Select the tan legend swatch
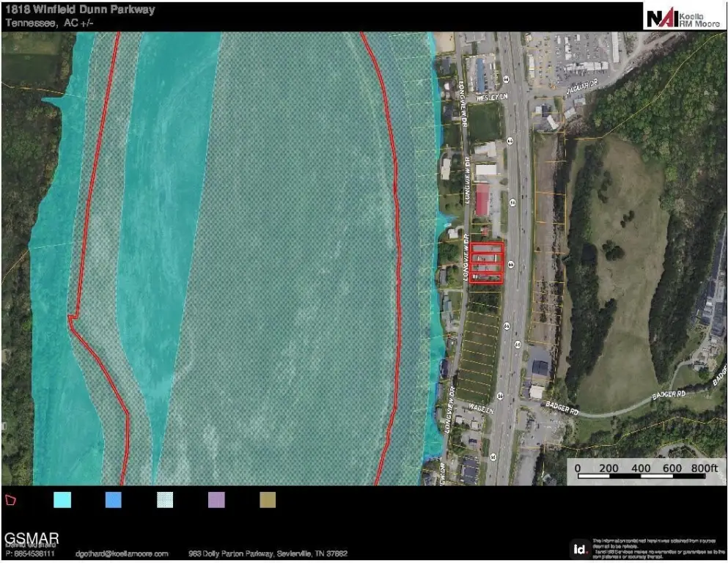Image resolution: width=728 pixels, height=563 pixels. 268,500
